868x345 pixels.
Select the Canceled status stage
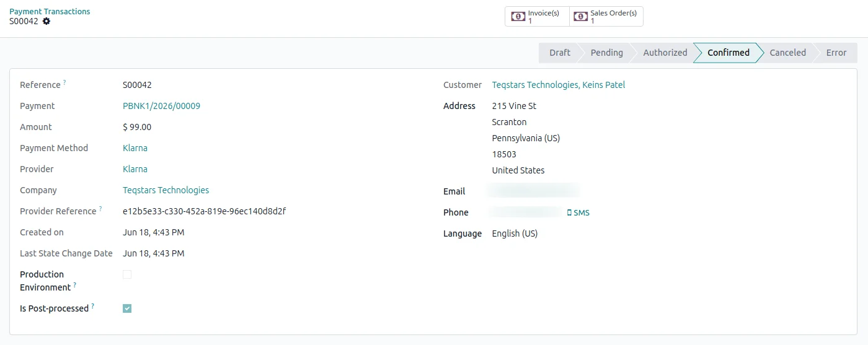(787, 53)
